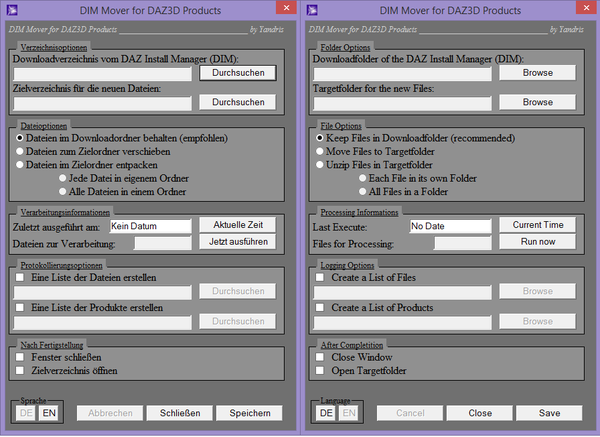Enable 'Eine Liste der Produkte erstellen' checkbox
This screenshot has height=437, width=600.
pos(20,308)
